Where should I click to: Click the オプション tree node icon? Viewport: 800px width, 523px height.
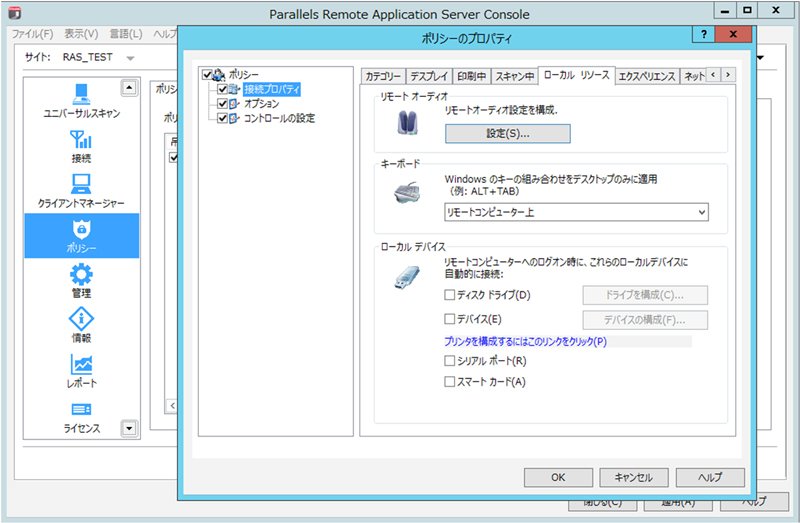234,104
